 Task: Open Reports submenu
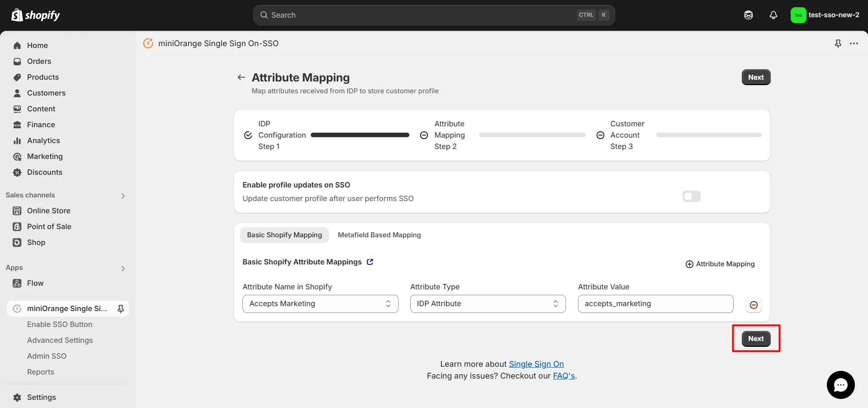tap(41, 372)
